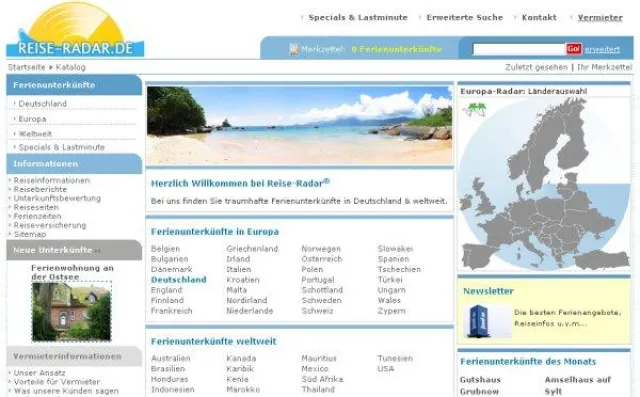Select Specials & Lastminute in sidebar
The width and height of the screenshot is (640, 397).
[62, 147]
